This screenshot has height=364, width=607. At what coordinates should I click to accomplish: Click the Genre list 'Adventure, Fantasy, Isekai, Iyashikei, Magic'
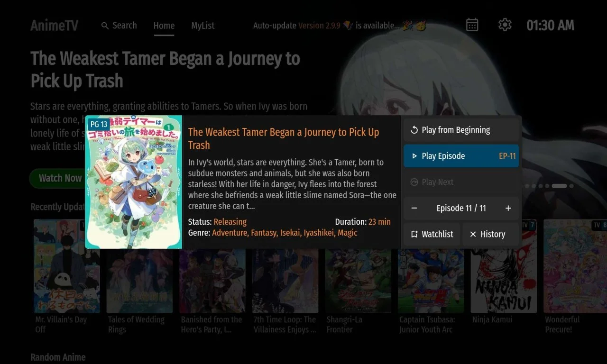(x=285, y=233)
